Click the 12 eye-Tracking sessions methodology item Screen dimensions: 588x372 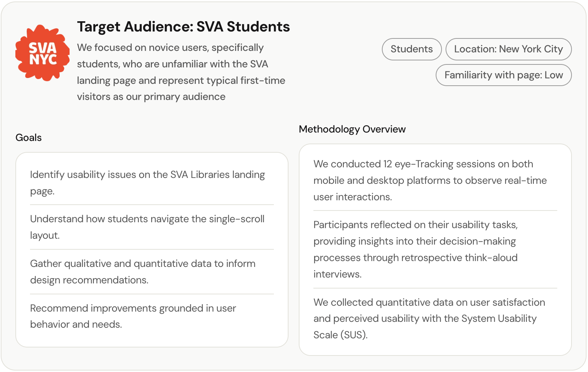pyautogui.click(x=430, y=180)
